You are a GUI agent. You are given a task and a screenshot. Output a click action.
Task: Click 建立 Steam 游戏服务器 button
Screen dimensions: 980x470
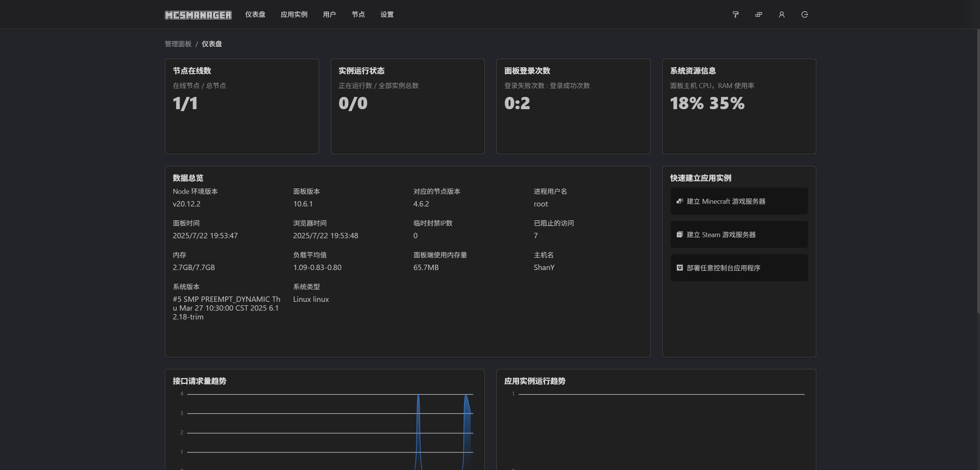point(739,234)
